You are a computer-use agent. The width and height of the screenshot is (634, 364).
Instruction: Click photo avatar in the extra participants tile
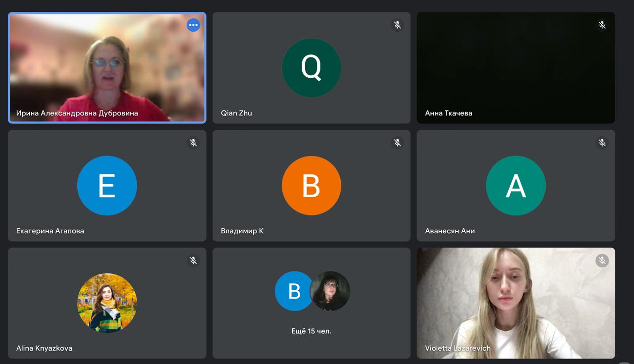pyautogui.click(x=330, y=291)
